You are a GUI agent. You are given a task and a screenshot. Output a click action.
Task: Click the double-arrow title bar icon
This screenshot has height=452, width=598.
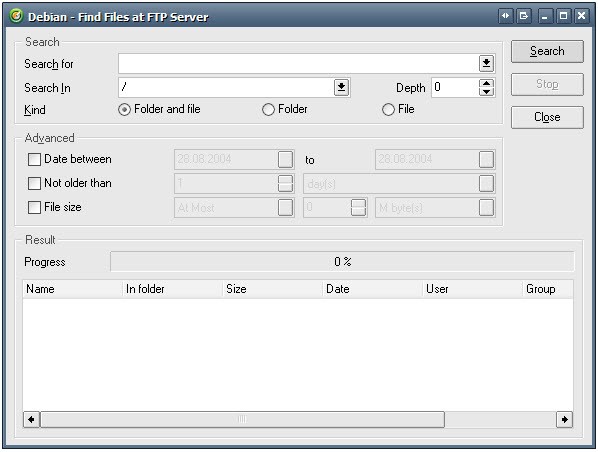coord(505,16)
